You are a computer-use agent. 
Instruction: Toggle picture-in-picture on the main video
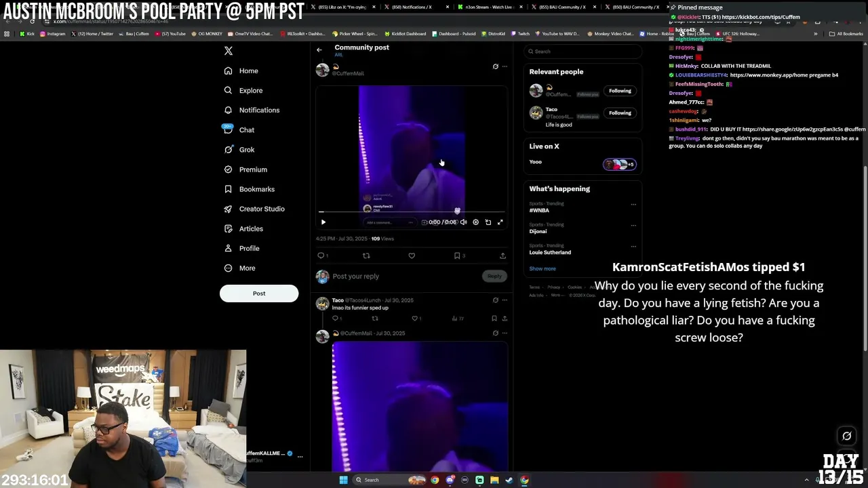tap(488, 222)
